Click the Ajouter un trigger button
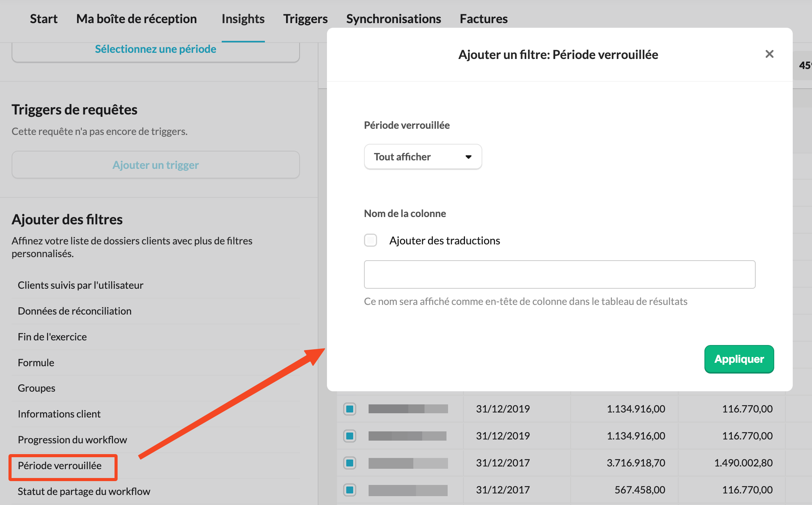812x505 pixels. (155, 165)
